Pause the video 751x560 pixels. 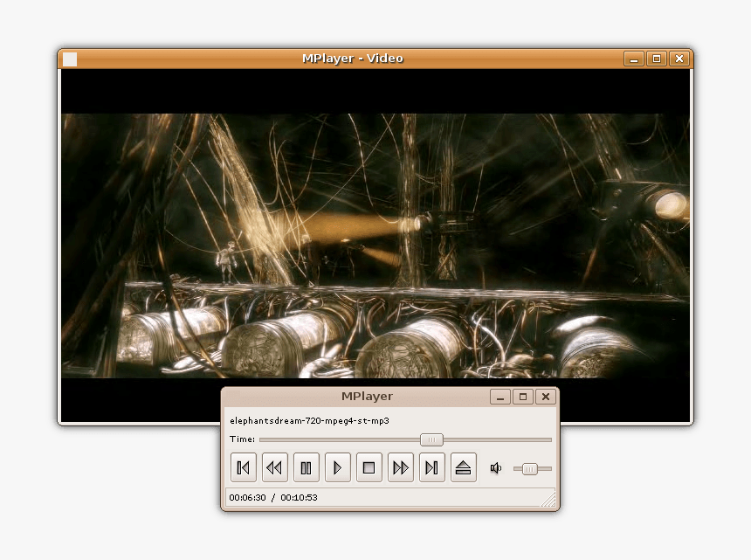coord(306,467)
